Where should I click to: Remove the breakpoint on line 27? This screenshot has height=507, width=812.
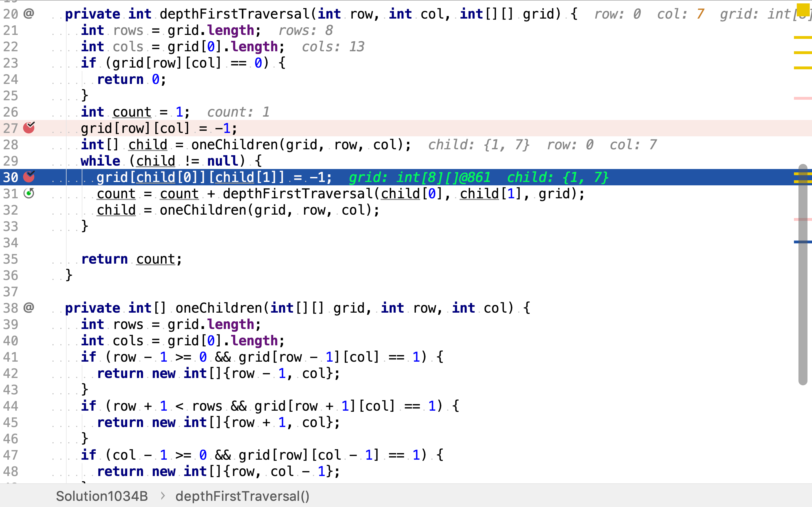[29, 128]
